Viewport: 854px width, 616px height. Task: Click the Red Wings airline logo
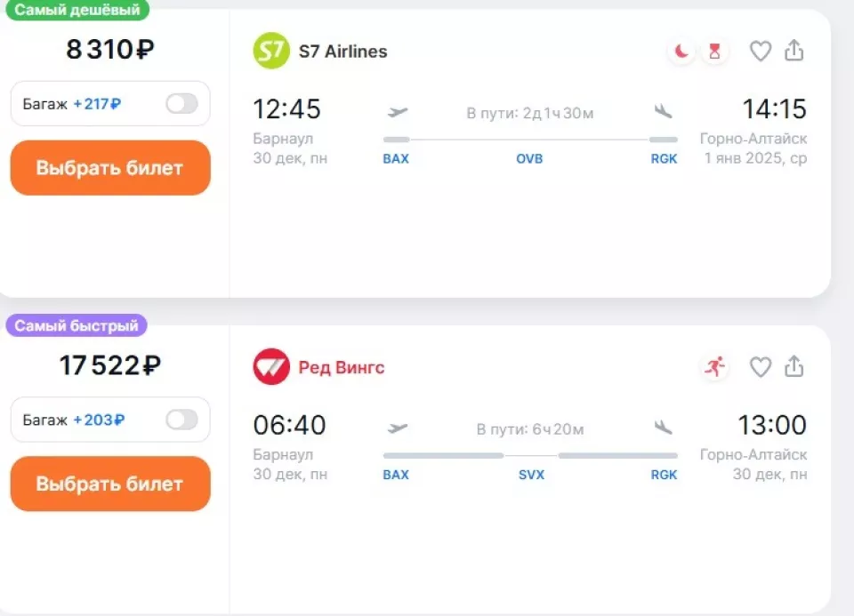point(271,367)
